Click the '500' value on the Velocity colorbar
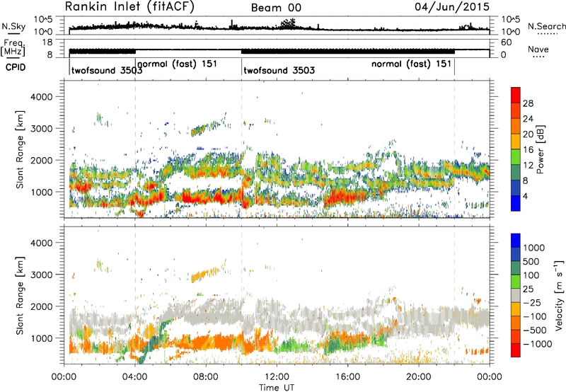Viewport: 566px width, 392px height. point(533,262)
